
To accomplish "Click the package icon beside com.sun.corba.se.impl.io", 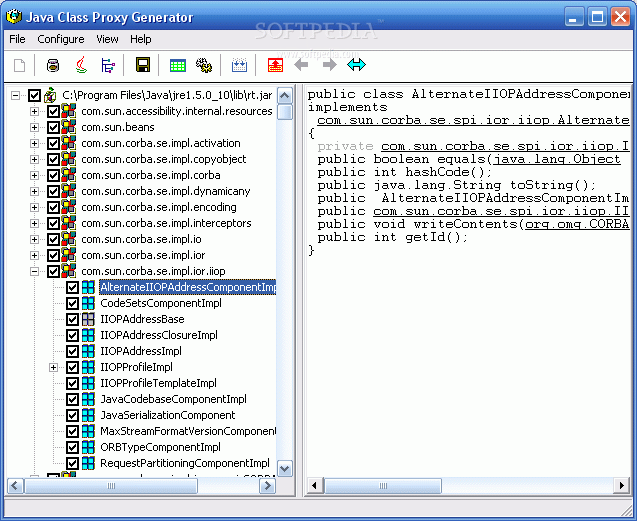I will point(69,239).
